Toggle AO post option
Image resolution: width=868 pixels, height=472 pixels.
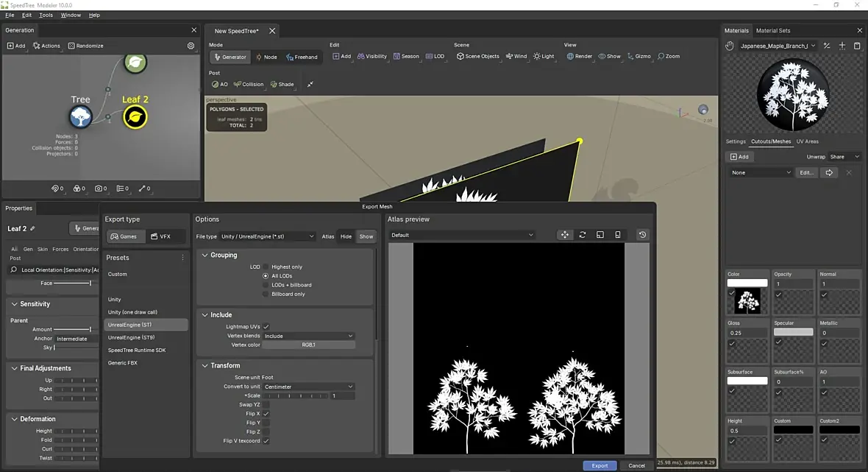pos(220,84)
